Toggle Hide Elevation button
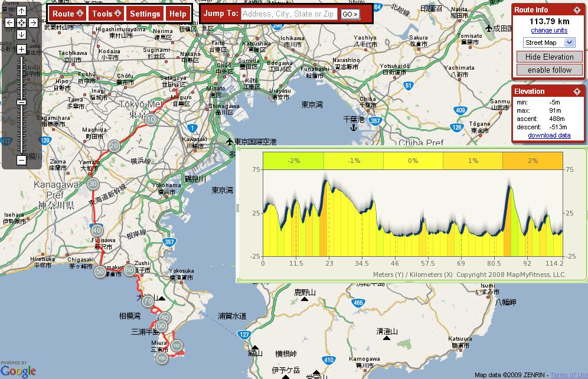 tap(549, 57)
